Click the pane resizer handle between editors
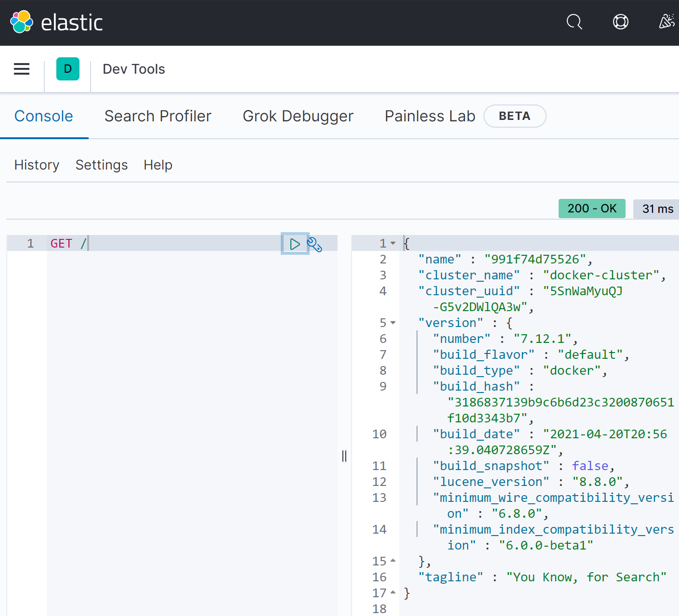Screen dimensions: 679x616 pos(344,456)
